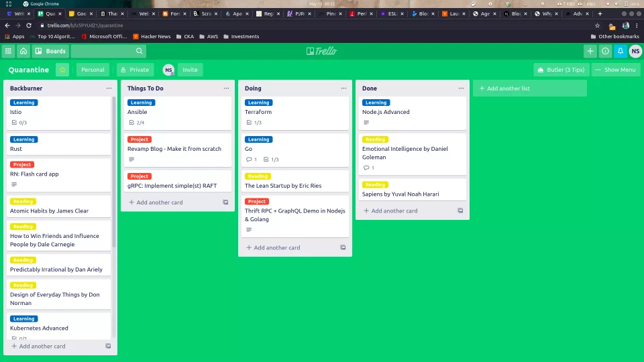Click the checklist 0/3 badge on Istio
644x362 pixels.
pos(19,122)
